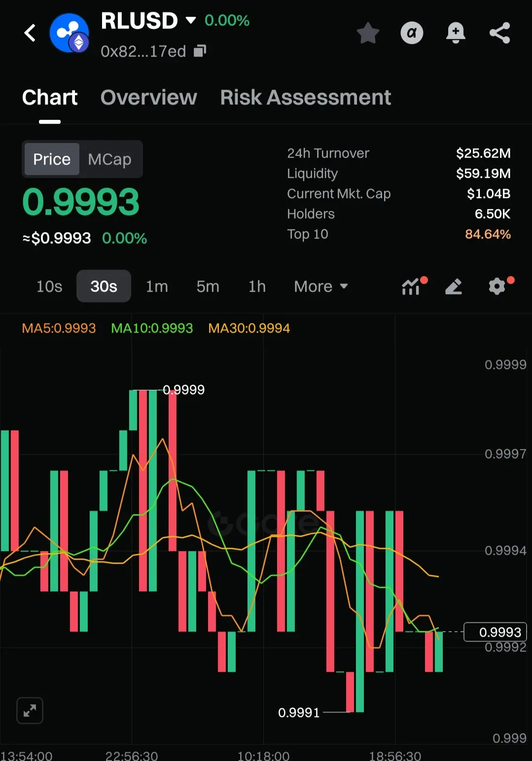Open the Overview tab
532x761 pixels.
[x=149, y=98]
